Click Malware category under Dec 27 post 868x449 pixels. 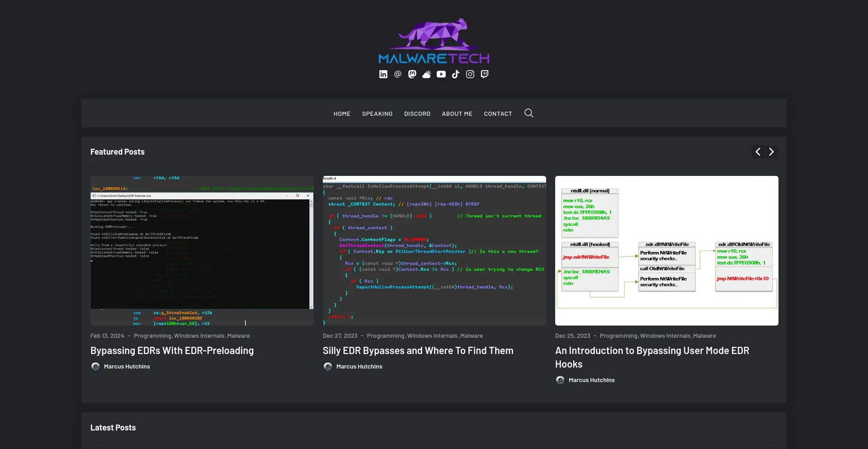pyautogui.click(x=472, y=336)
